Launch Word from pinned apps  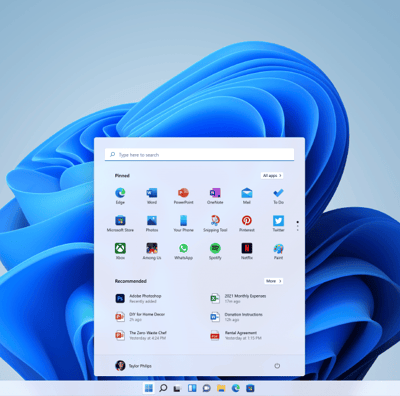coord(152,196)
